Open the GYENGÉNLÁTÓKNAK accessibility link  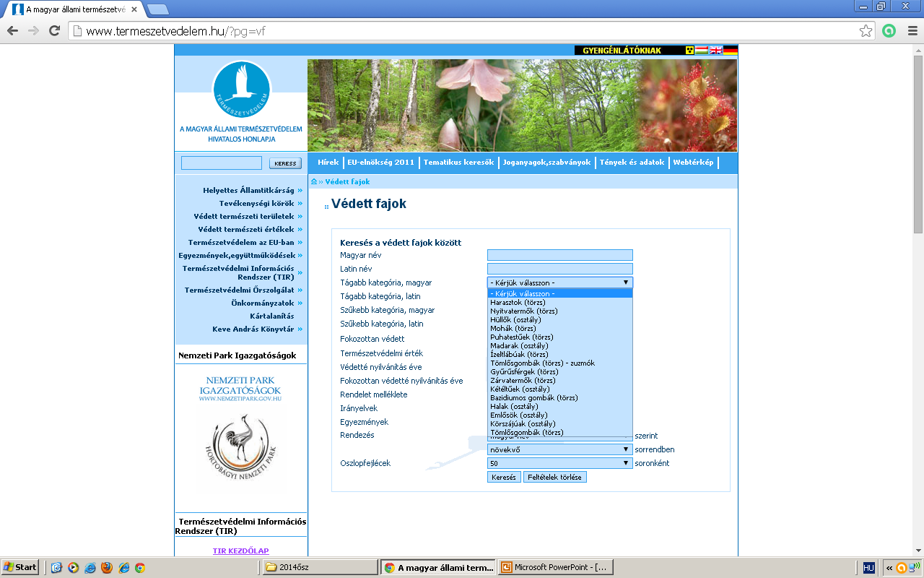coord(622,51)
